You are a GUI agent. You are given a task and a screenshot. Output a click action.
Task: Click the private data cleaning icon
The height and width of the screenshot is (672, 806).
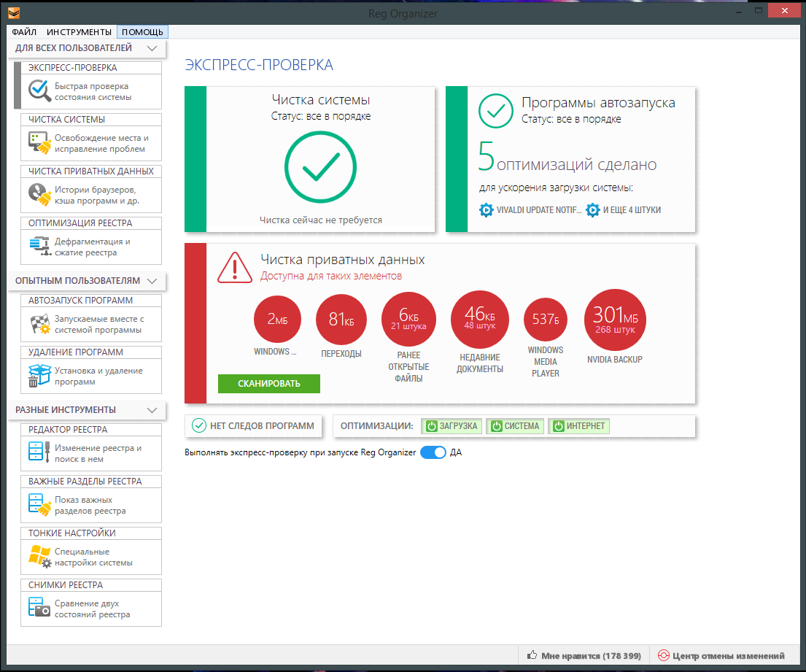point(39,195)
